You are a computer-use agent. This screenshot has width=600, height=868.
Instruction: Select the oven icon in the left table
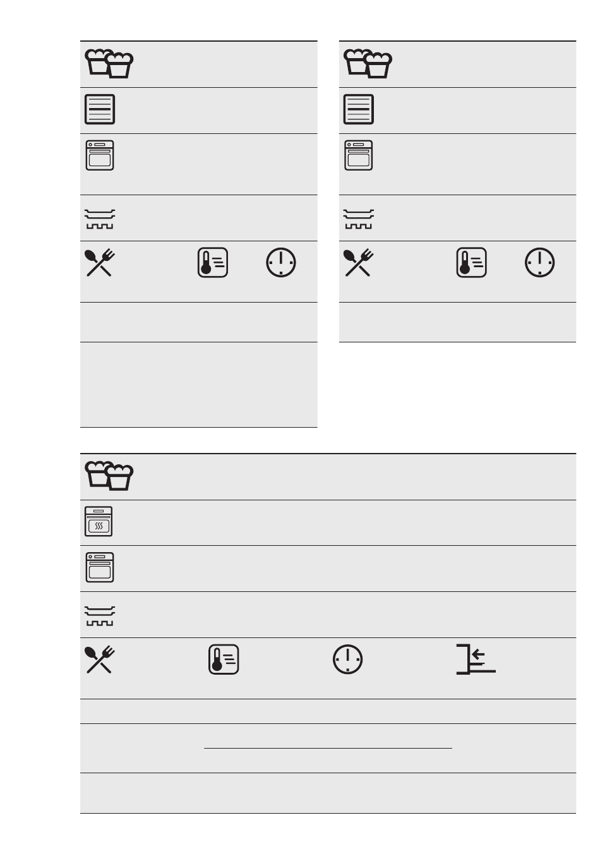(100, 155)
